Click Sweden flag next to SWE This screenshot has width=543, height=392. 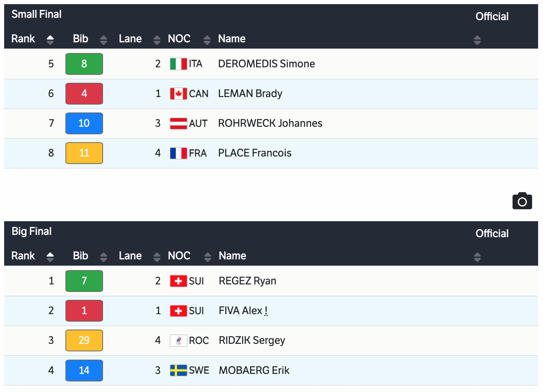[178, 370]
